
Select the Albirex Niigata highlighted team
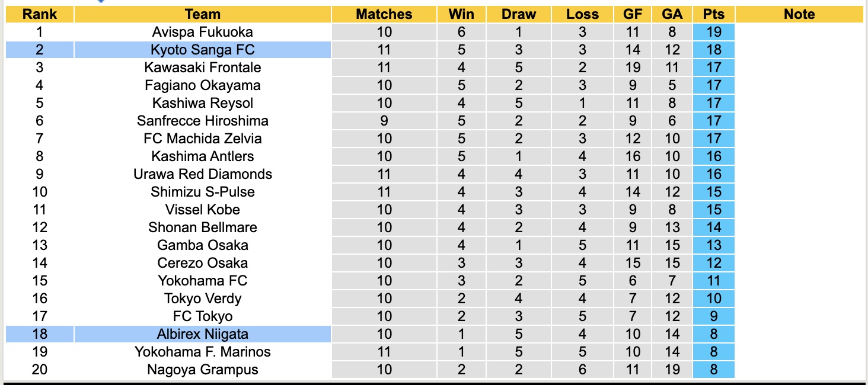tap(202, 334)
